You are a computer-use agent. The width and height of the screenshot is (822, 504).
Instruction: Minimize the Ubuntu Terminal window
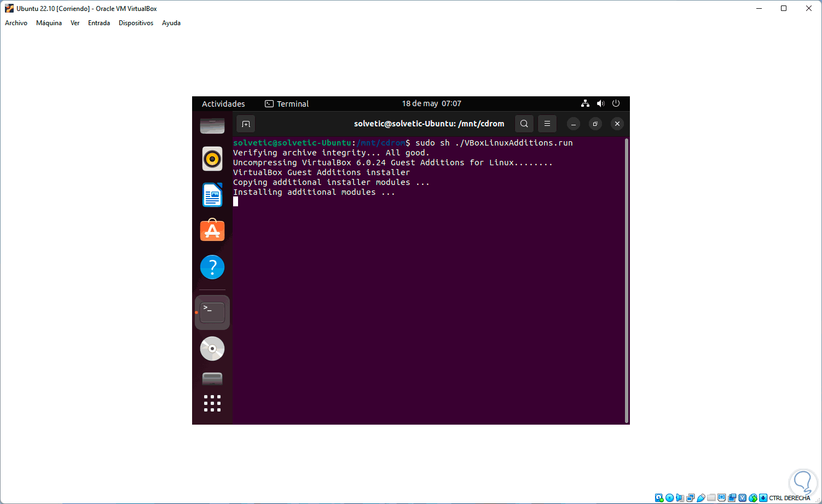pyautogui.click(x=574, y=124)
